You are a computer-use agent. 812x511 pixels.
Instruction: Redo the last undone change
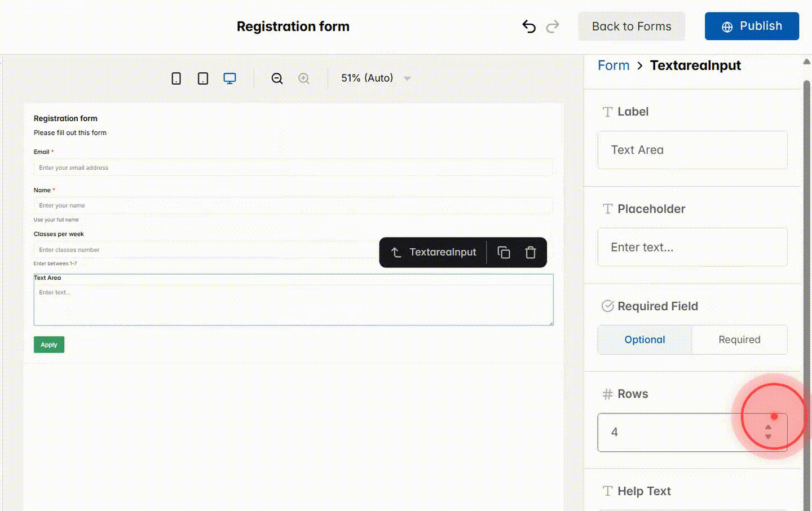coord(553,26)
